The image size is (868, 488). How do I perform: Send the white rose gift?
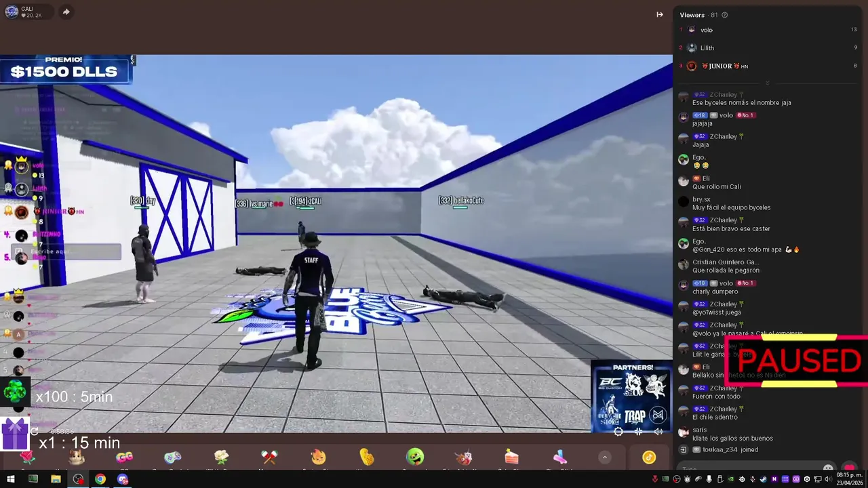(x=221, y=457)
